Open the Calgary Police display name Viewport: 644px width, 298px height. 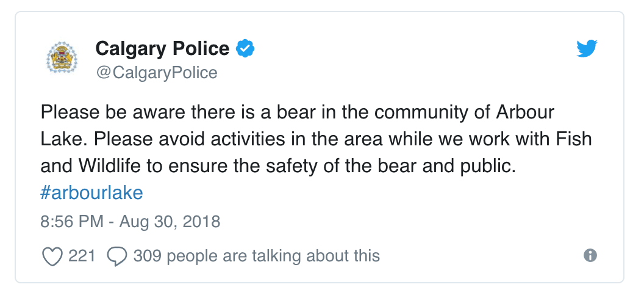[162, 48]
